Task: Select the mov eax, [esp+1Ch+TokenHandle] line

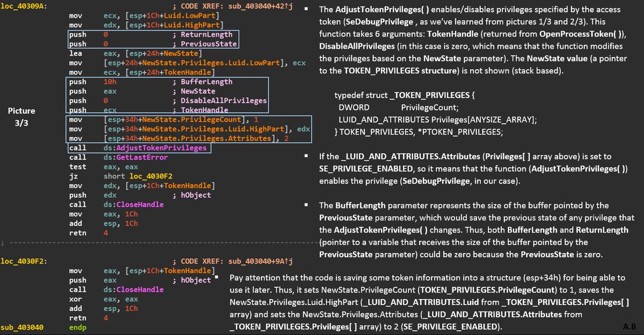Action: [x=142, y=271]
